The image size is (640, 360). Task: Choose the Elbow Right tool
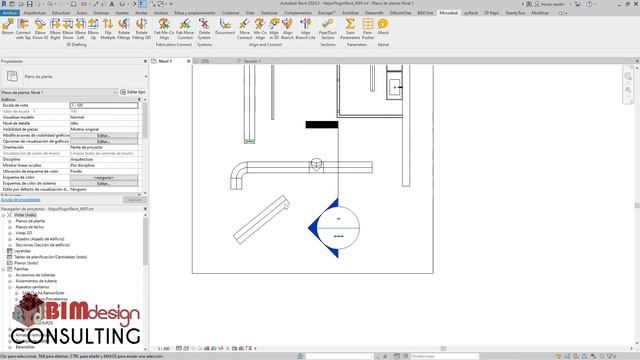(55, 29)
